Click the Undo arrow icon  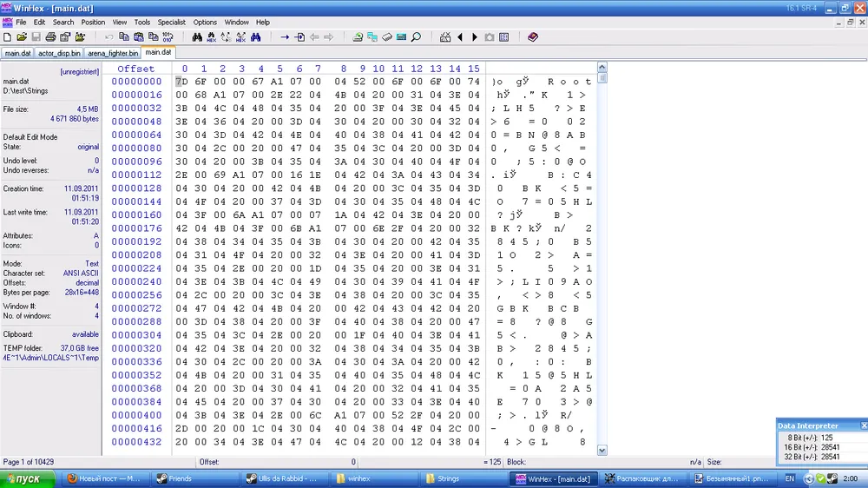click(108, 37)
